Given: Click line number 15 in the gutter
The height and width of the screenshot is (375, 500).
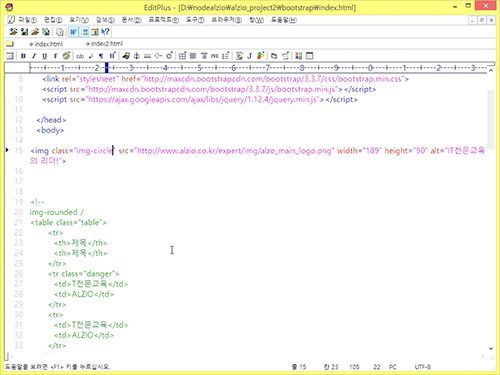Looking at the screenshot, I should tap(19, 150).
